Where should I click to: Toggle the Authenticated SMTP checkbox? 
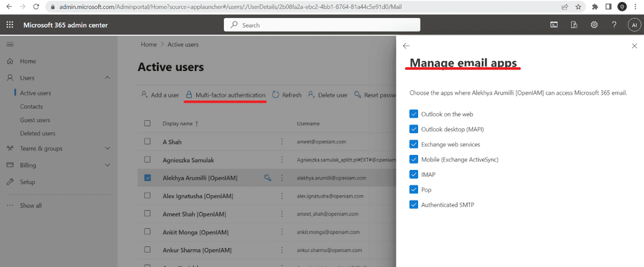pyautogui.click(x=414, y=204)
